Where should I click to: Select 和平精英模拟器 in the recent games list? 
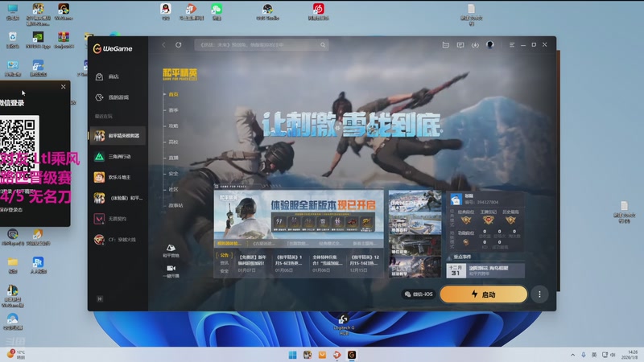(x=118, y=135)
